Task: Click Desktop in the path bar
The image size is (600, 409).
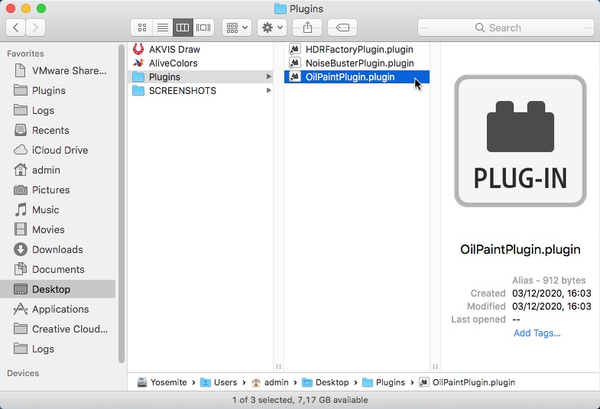Action: point(326,382)
